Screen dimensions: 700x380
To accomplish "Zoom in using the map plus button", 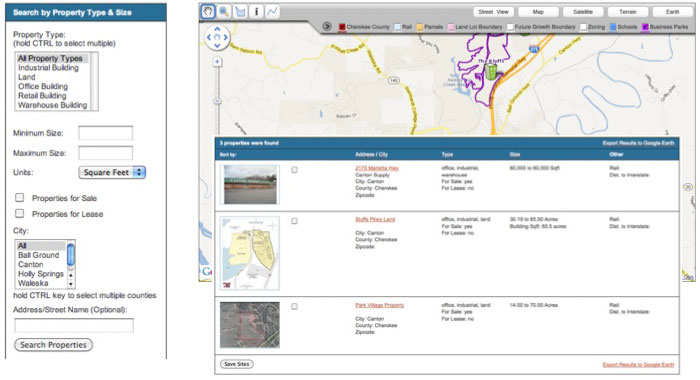I will 217,62.
